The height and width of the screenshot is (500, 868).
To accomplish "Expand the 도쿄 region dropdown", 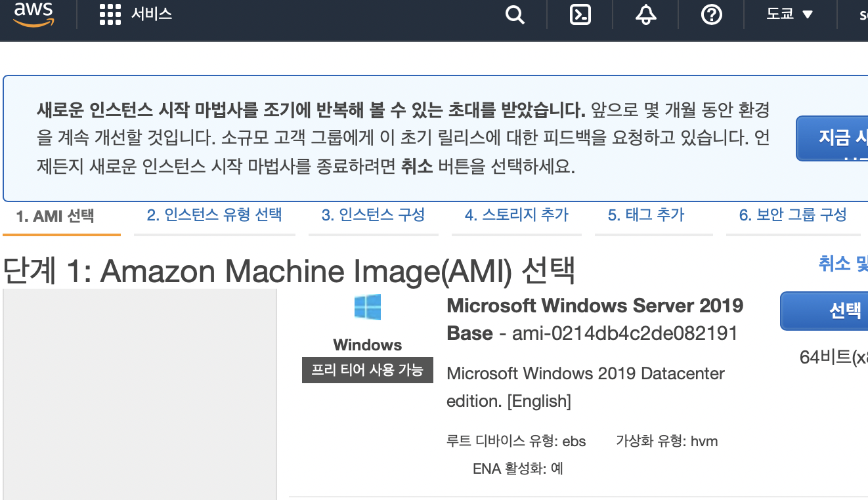I will (790, 14).
